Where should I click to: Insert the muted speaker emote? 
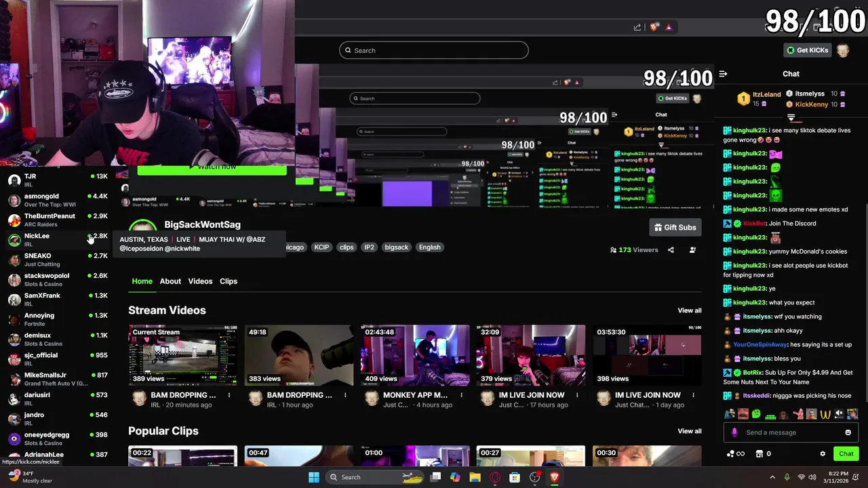coord(839,414)
